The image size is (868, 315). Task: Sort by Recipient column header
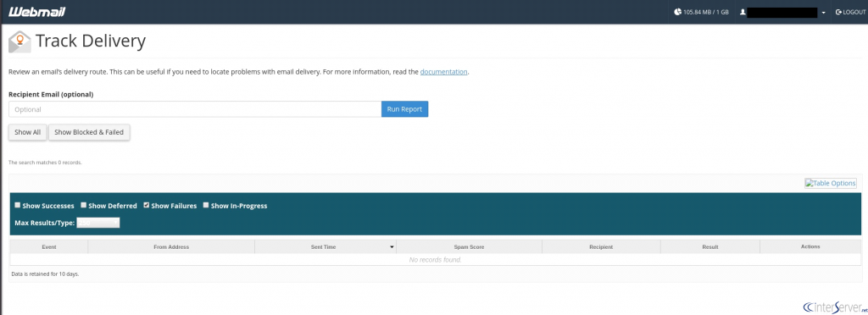601,247
